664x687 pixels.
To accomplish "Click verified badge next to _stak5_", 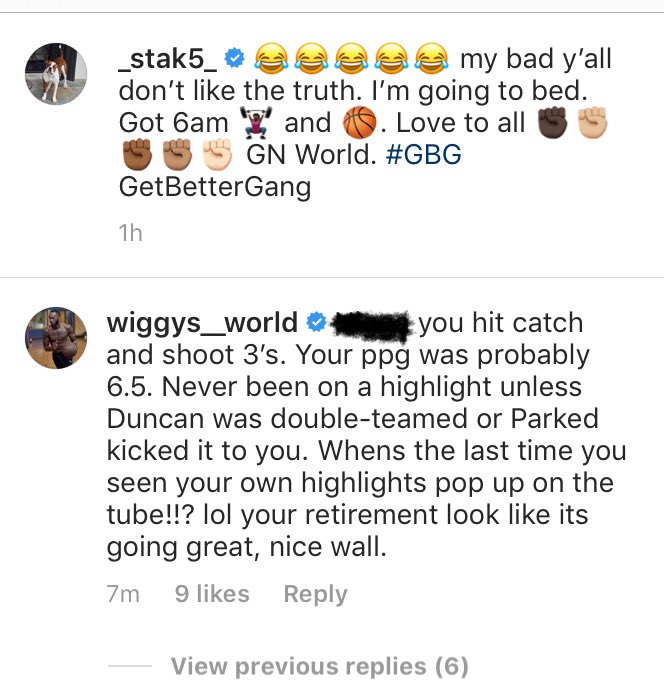I will pyautogui.click(x=234, y=58).
